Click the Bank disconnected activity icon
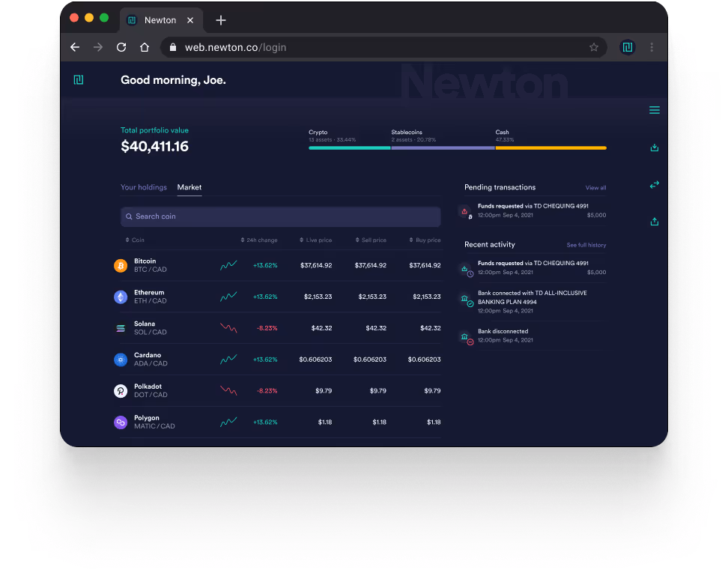Viewport: 728px width, 582px height. 467,338
